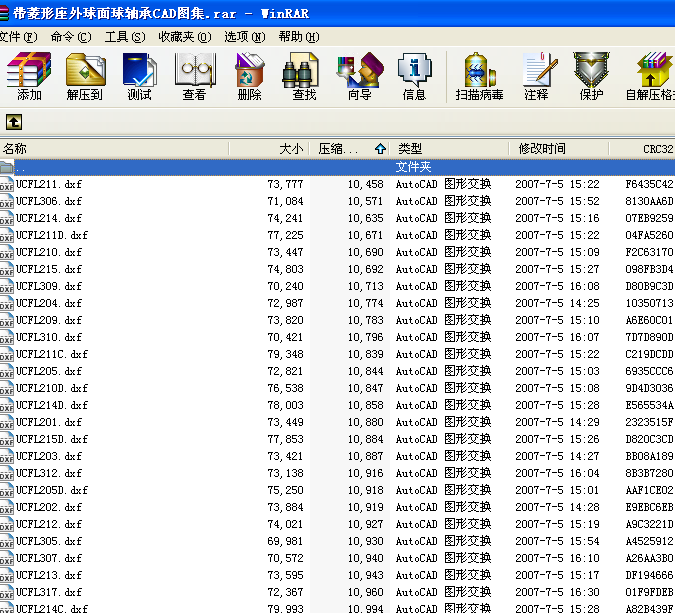Image resolution: width=675 pixels, height=613 pixels.
Task: Open the File (文件) menu
Action: pos(18,37)
